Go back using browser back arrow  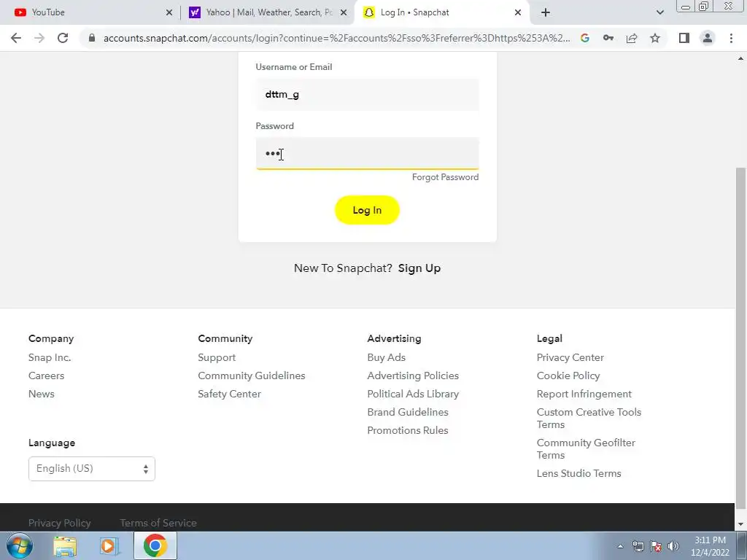point(16,38)
